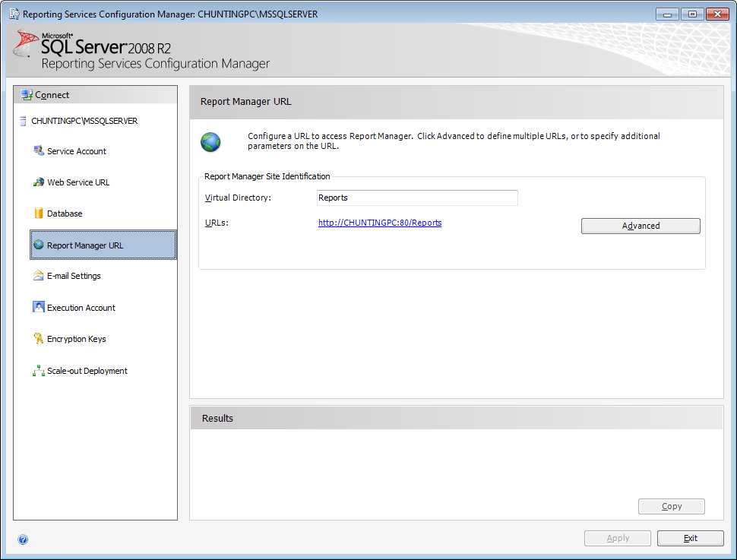Click into the Virtual Directory text field
Image resolution: width=737 pixels, height=560 pixels.
pyautogui.click(x=417, y=198)
